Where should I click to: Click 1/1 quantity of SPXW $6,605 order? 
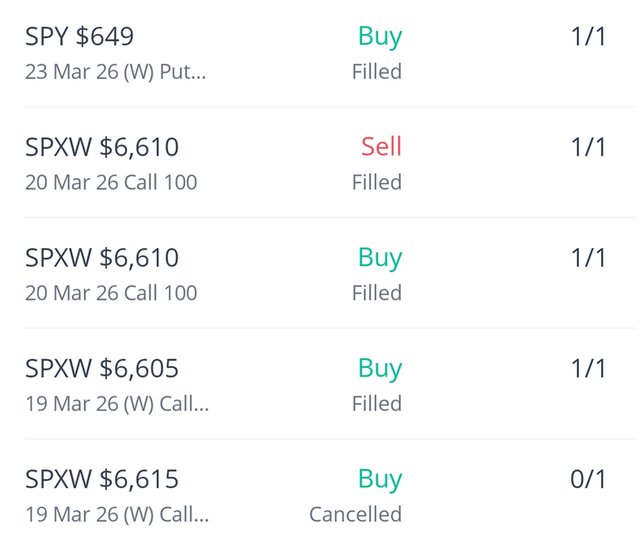pos(588,369)
